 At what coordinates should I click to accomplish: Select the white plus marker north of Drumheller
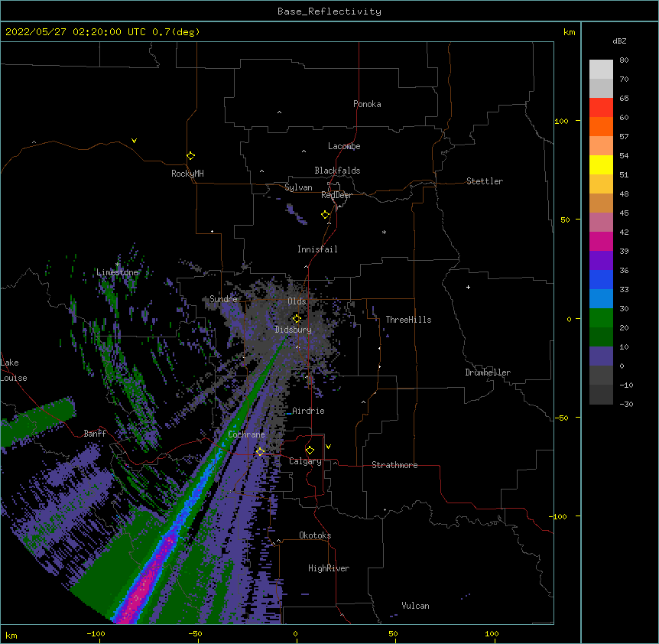[x=468, y=287]
